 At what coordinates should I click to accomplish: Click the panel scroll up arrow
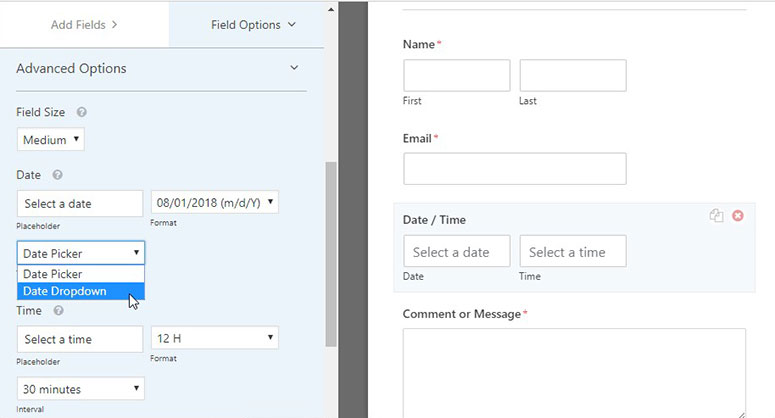pyautogui.click(x=331, y=9)
